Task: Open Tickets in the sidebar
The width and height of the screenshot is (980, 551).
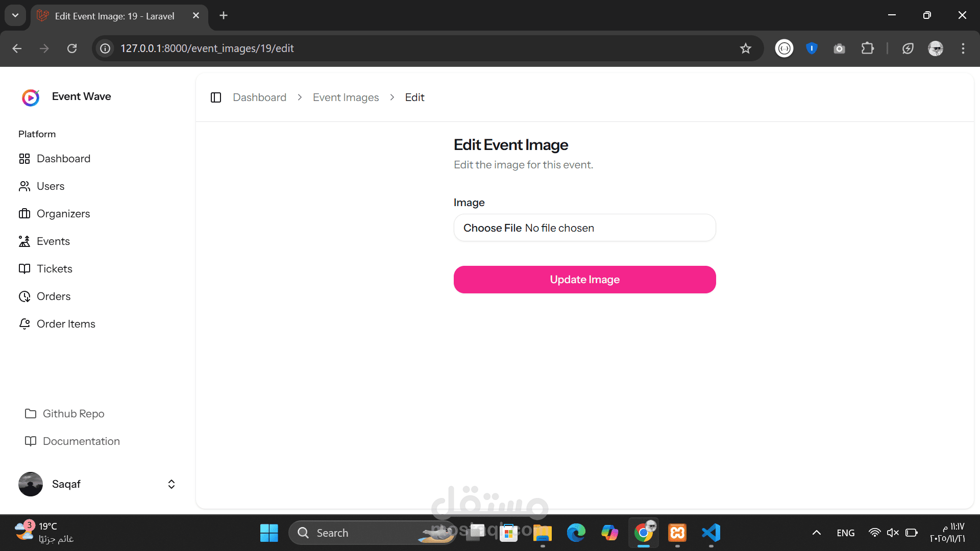Action: coord(55,269)
